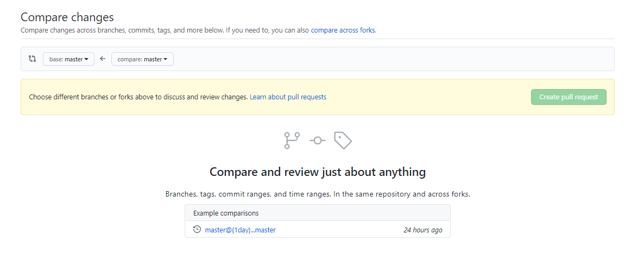Image resolution: width=644 pixels, height=259 pixels.
Task: Click the Example comparisons header text
Action: [x=226, y=213]
